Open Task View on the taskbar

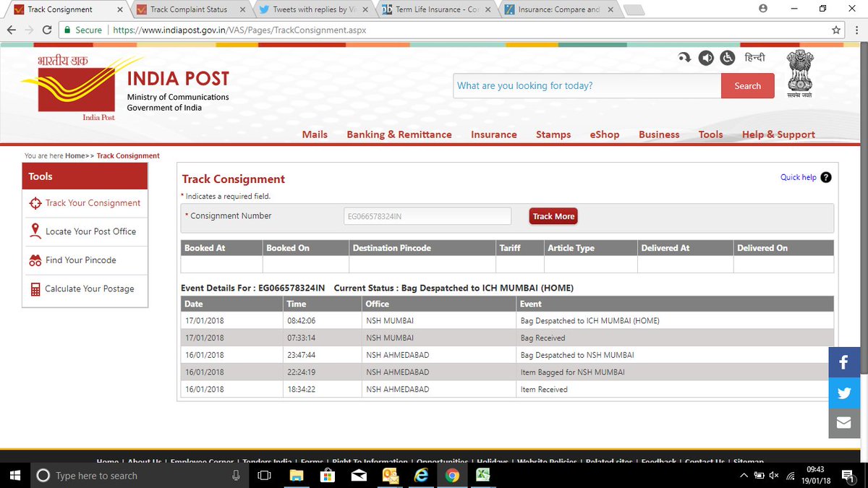(x=264, y=475)
